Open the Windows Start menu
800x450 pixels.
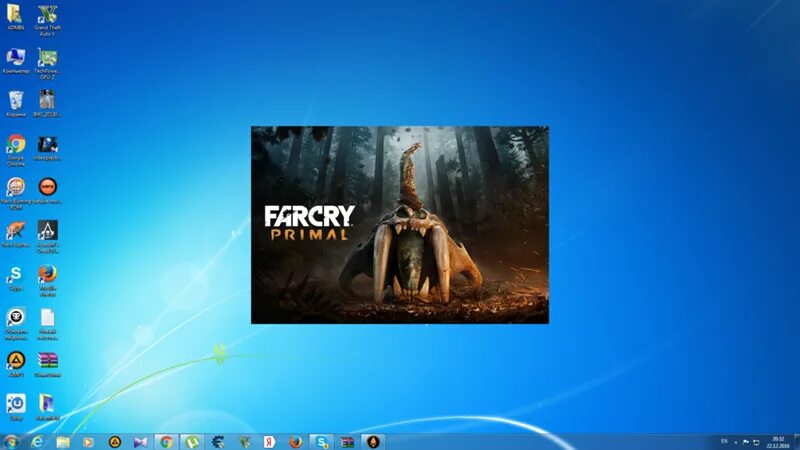[x=11, y=442]
